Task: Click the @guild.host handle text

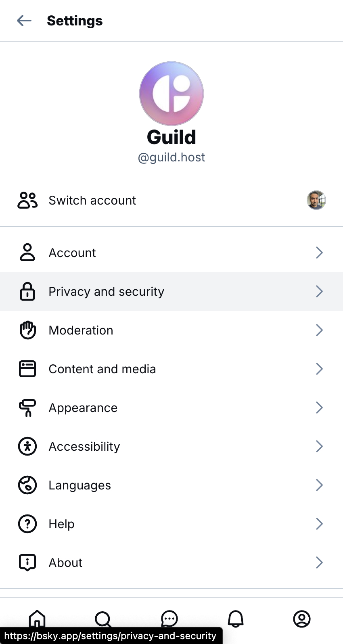Action: [171, 157]
